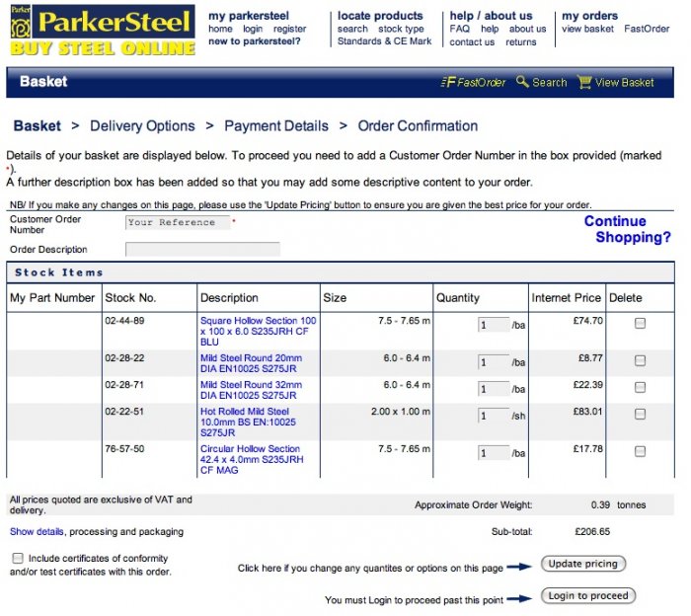Open stock type link
The width and height of the screenshot is (691, 616).
[x=401, y=29]
